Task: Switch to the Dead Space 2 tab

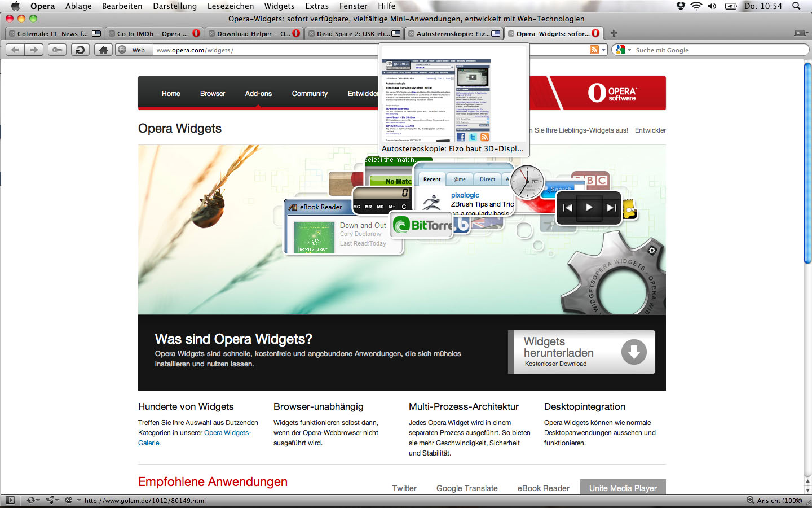Action: pyautogui.click(x=352, y=34)
